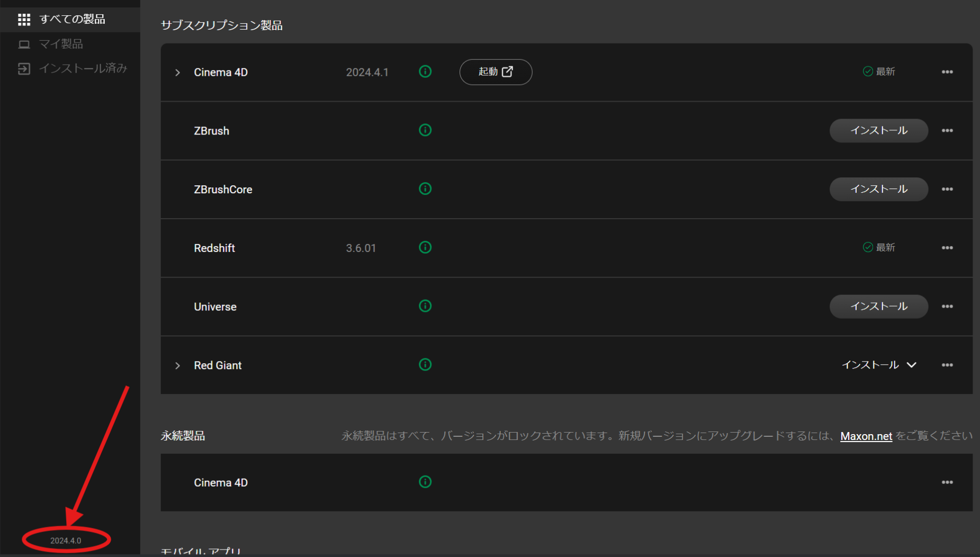The width and height of the screenshot is (980, 557).
Task: Show ZBrush product info icon
Action: coord(425,130)
